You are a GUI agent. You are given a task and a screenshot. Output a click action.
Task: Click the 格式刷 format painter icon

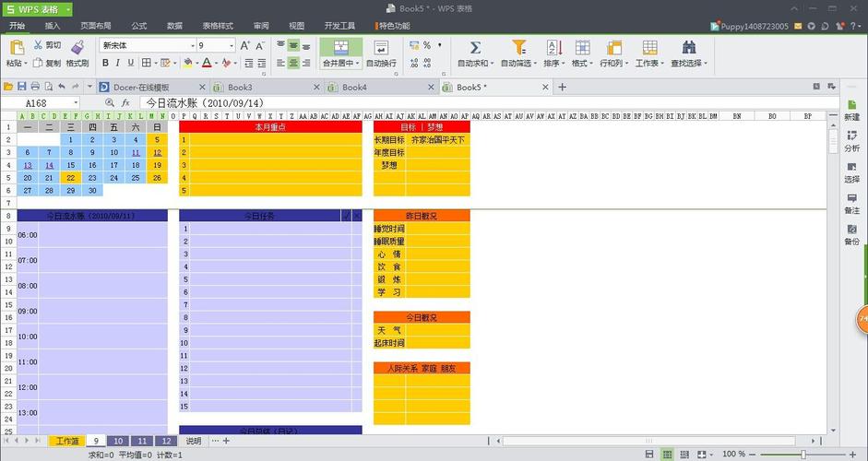[77, 47]
